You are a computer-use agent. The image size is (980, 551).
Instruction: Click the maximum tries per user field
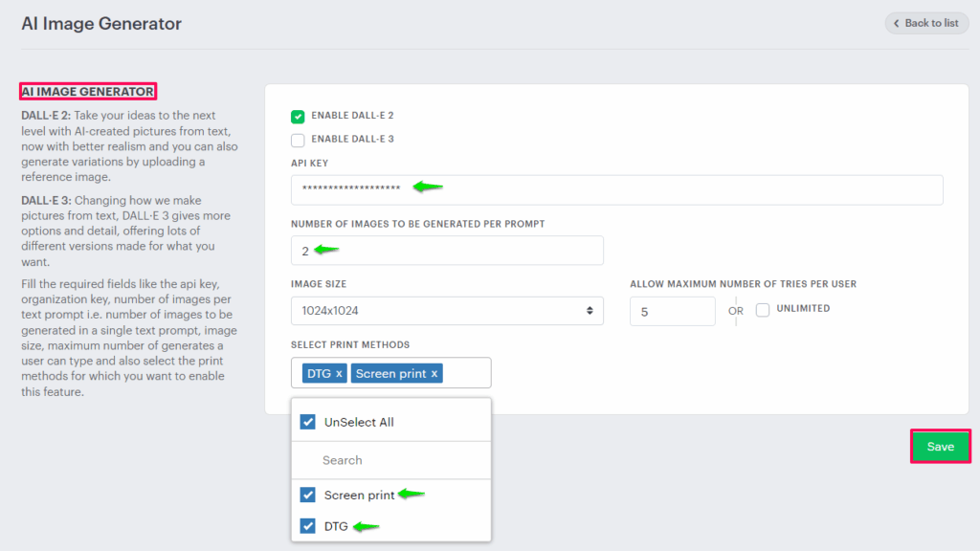[x=672, y=311]
